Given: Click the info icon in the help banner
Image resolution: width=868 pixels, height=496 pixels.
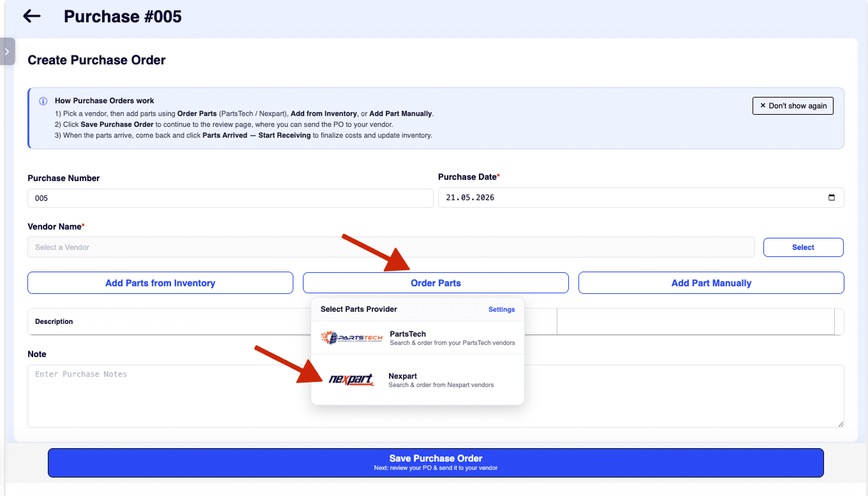Looking at the screenshot, I should [x=43, y=101].
